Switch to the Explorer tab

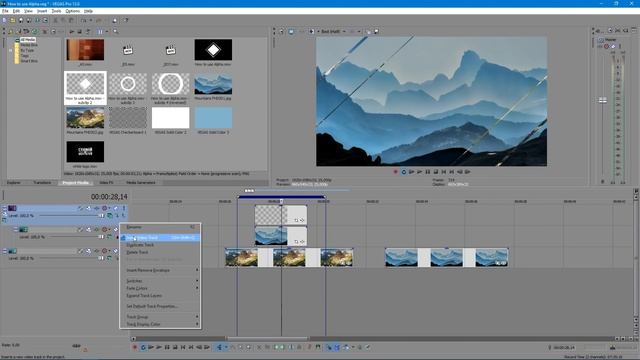point(13,182)
